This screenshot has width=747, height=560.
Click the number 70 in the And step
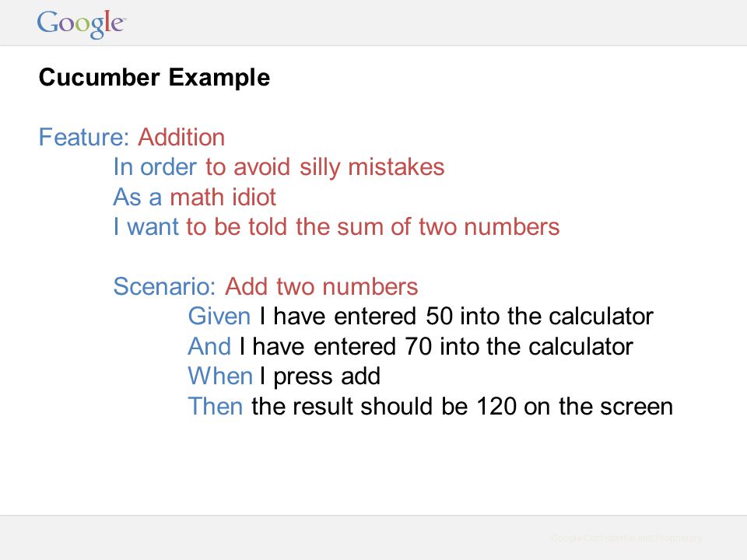pos(419,346)
